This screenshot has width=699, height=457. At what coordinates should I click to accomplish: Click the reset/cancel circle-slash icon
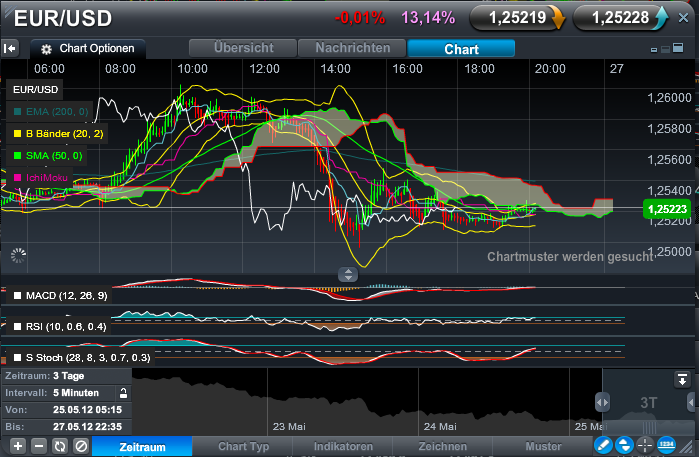click(81, 446)
